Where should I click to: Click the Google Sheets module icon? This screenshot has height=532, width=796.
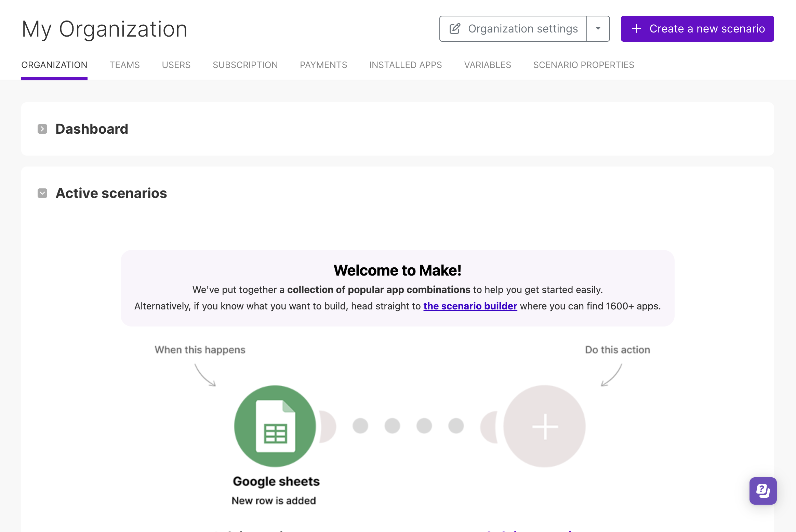pos(275,426)
